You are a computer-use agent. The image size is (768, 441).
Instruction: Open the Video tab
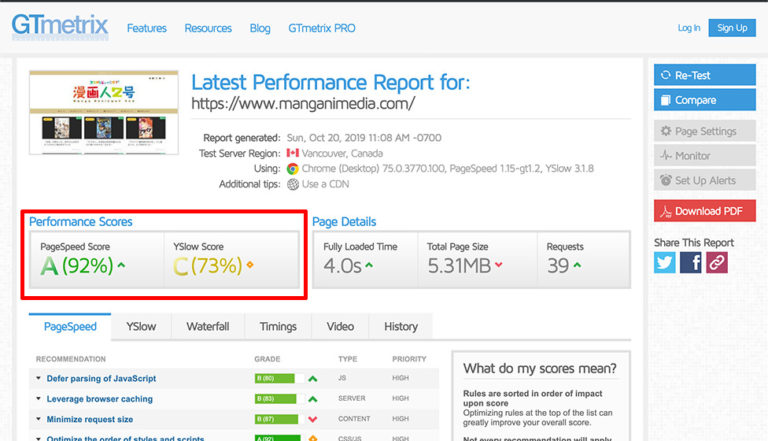click(x=340, y=327)
